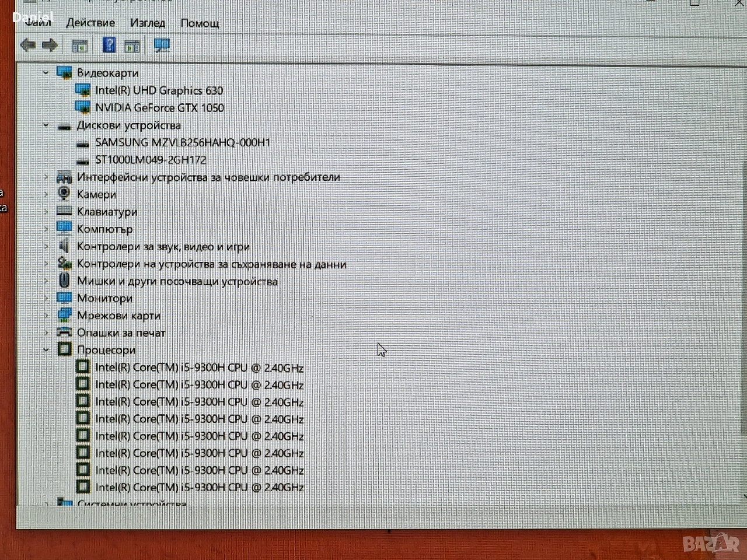Viewport: 747px width, 560px height.
Task: Expand the Мрежови карти category
Action: click(46, 316)
